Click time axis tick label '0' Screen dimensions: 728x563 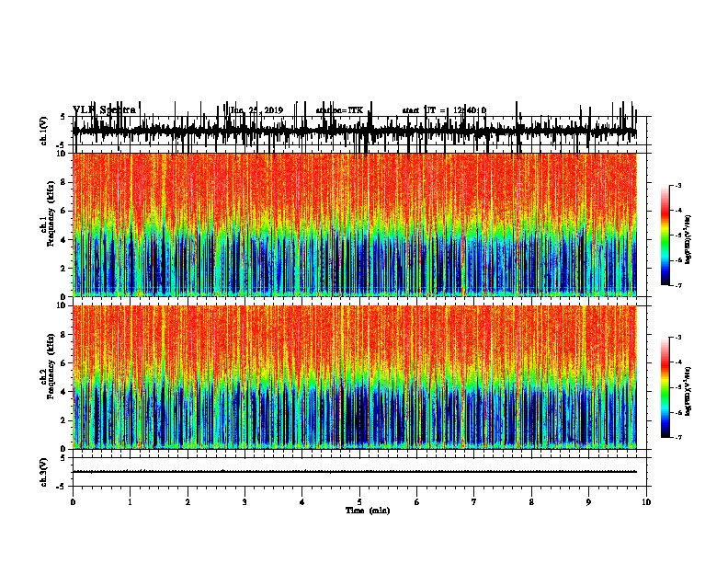[73, 502]
